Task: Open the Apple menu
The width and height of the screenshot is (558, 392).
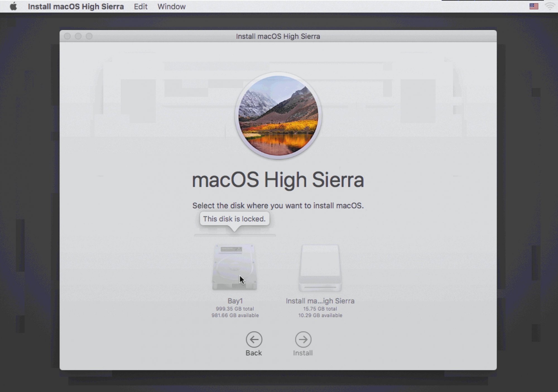Action: click(x=13, y=6)
